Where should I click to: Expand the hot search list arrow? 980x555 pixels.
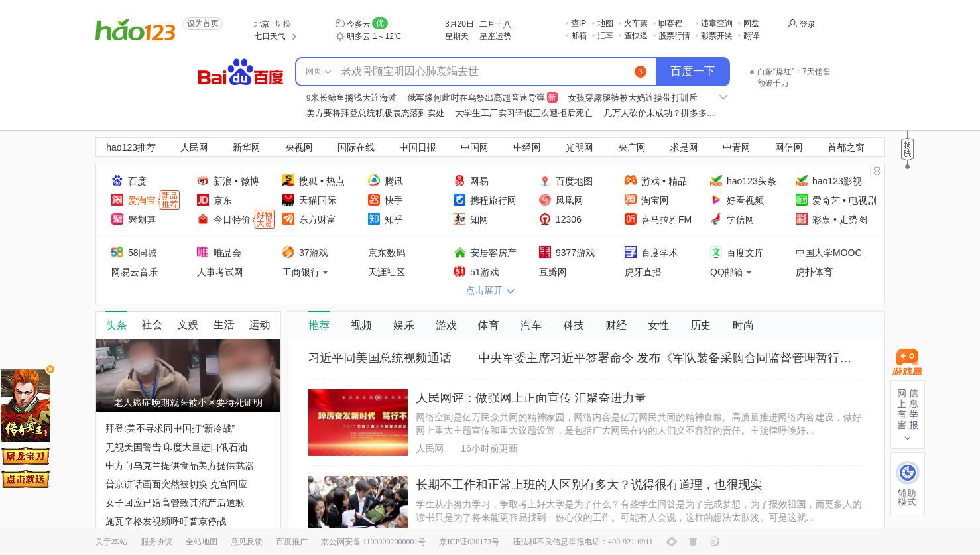coord(723,97)
